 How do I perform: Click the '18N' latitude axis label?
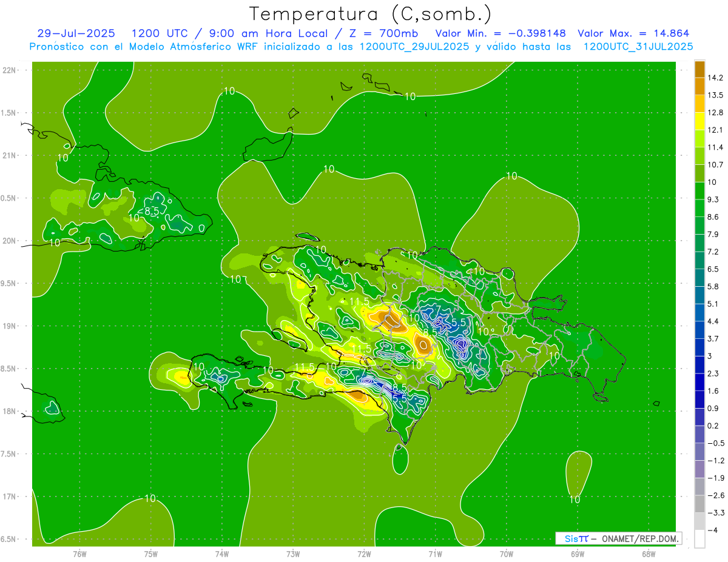(x=10, y=412)
